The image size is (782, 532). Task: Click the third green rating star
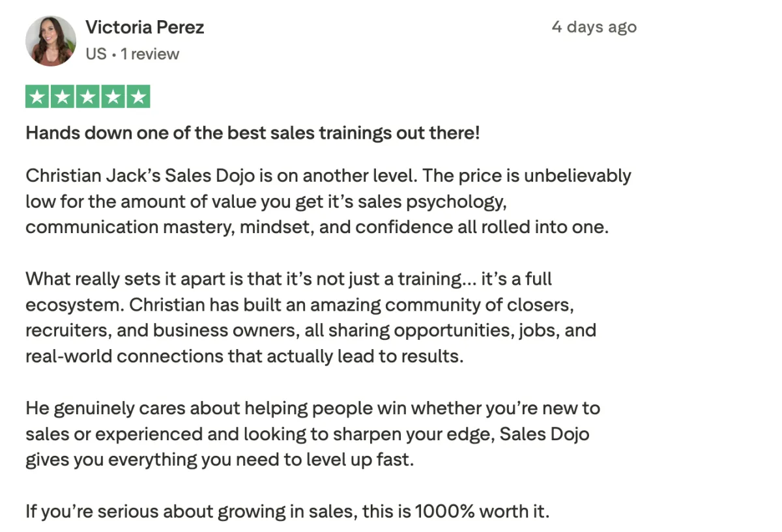(87, 97)
